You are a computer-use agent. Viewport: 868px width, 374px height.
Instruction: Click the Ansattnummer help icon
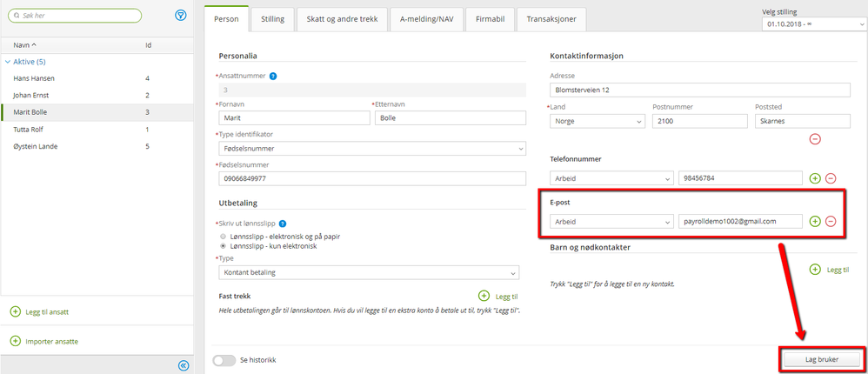click(273, 76)
